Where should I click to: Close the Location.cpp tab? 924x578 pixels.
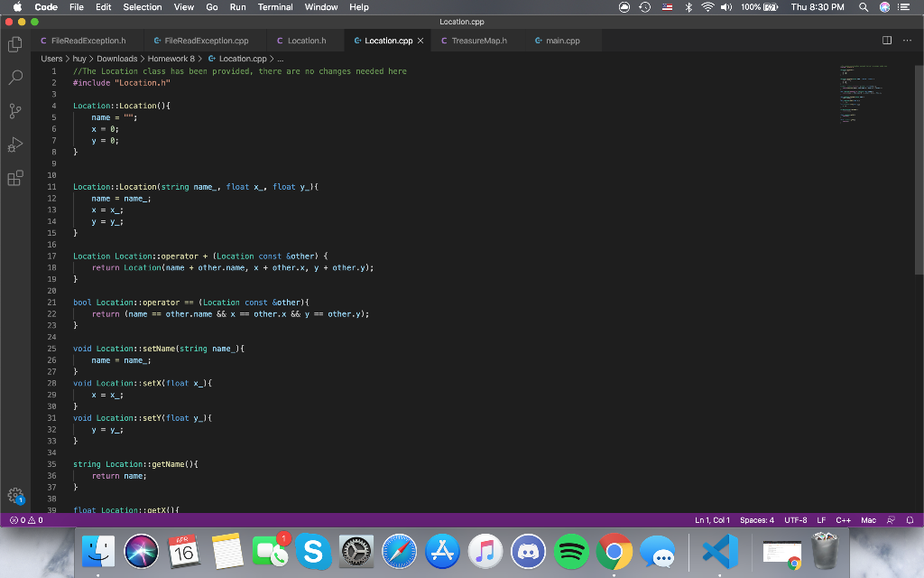[420, 41]
